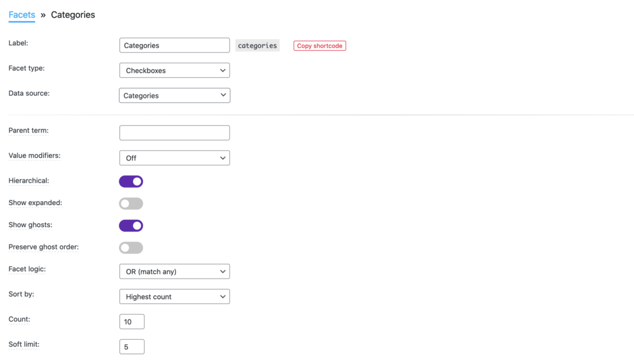Screen dimensions: 634x364
Task: Click the Count number field
Action: 132,322
